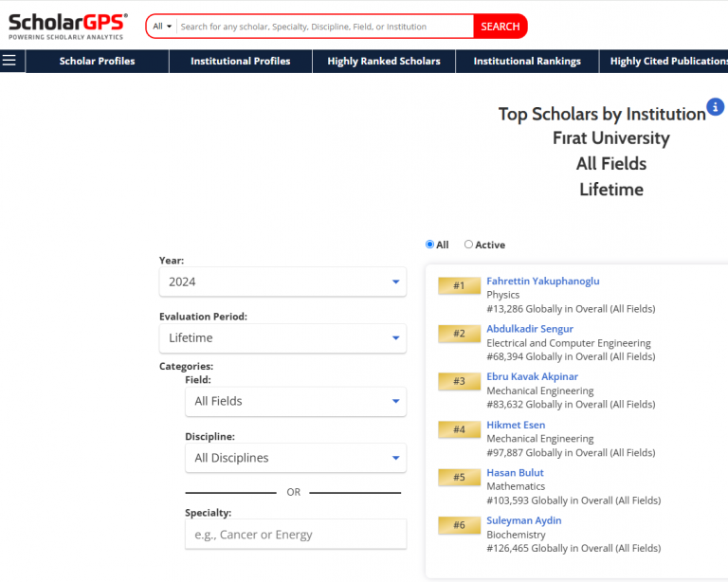This screenshot has width=728, height=582.
Task: Open Fahrettin Yakuphanoglu's profile link
Action: pyautogui.click(x=543, y=281)
